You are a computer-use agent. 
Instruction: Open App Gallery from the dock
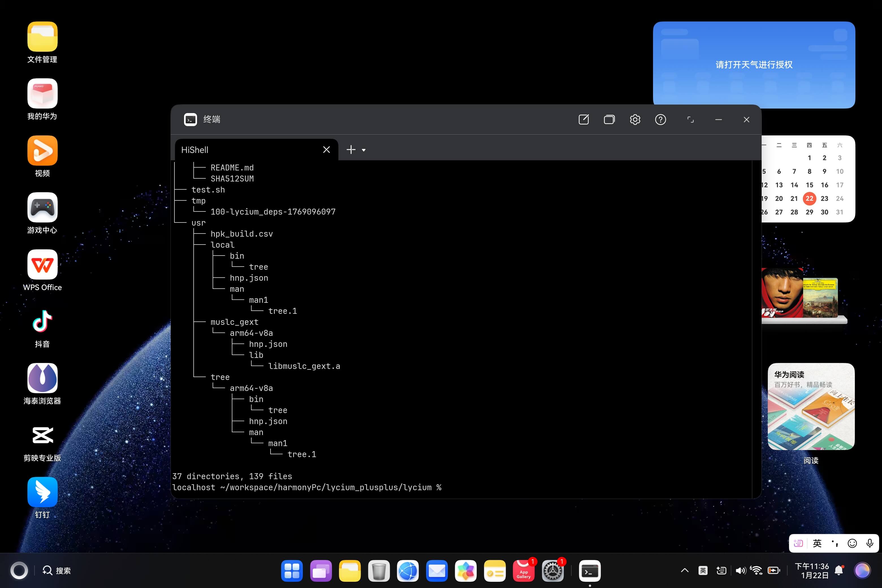(524, 571)
